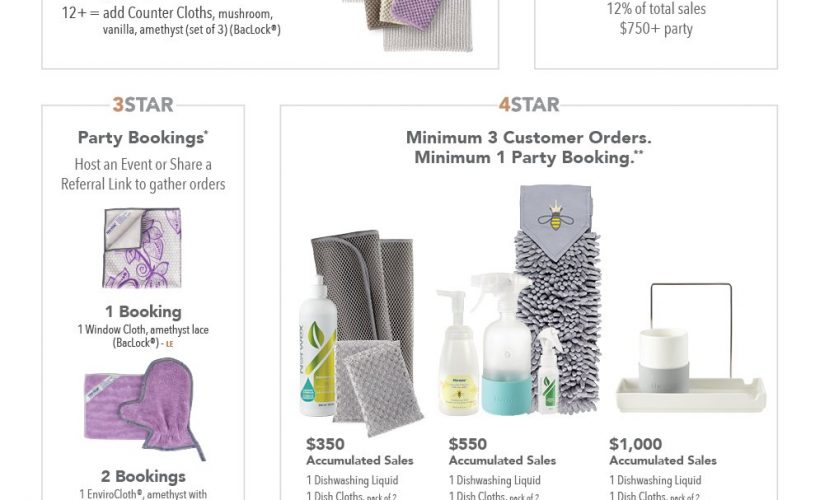820x500 pixels.
Task: Select the Party Bookings heading
Action: pyautogui.click(x=143, y=138)
